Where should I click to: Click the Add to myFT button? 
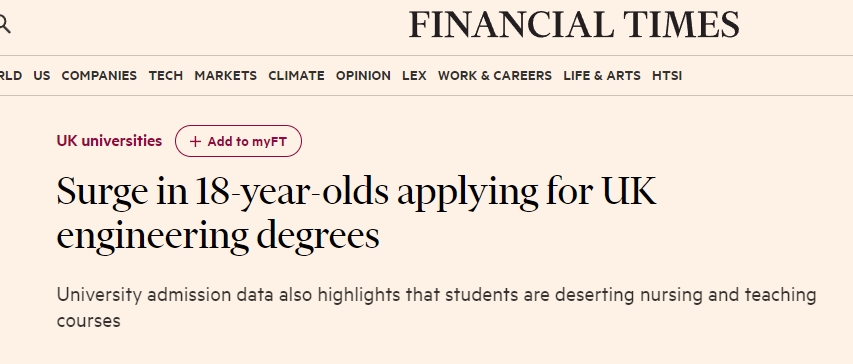click(238, 141)
